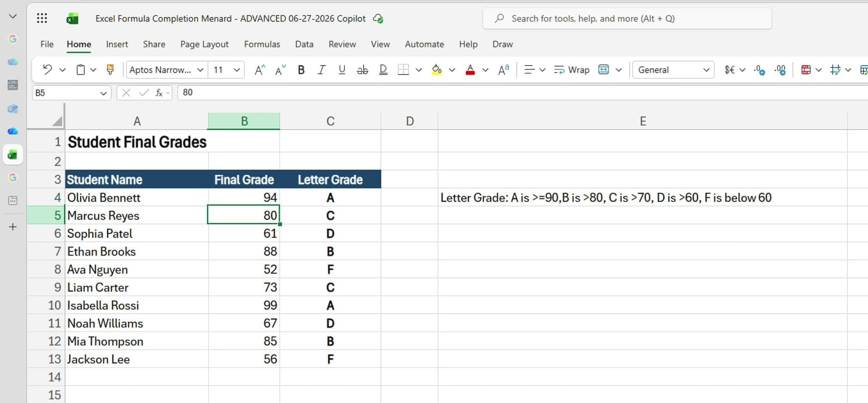
Task: Click the dark blue OneDrive sidebar icon
Action: coord(13,132)
